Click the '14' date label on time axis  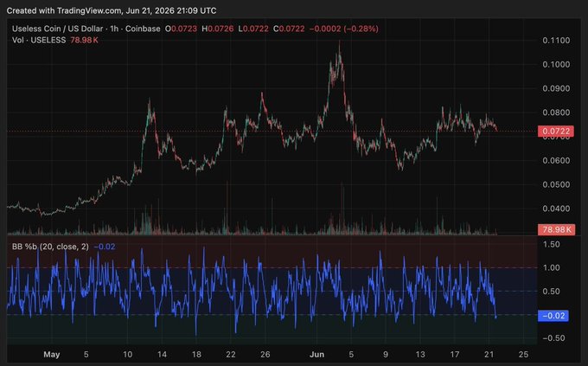point(162,355)
